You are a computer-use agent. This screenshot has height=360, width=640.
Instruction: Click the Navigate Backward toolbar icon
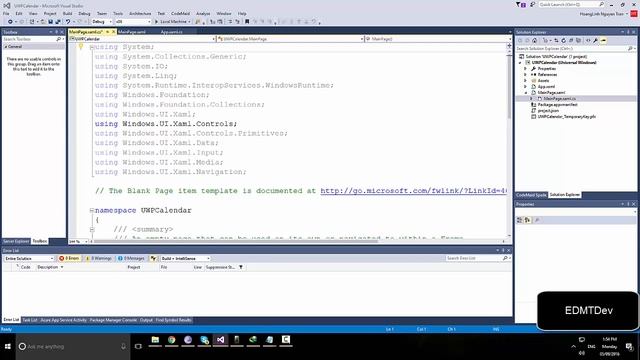pos(10,22)
